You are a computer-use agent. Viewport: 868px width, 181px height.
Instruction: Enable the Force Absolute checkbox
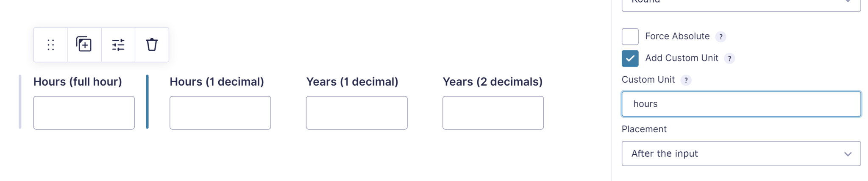coord(630,37)
